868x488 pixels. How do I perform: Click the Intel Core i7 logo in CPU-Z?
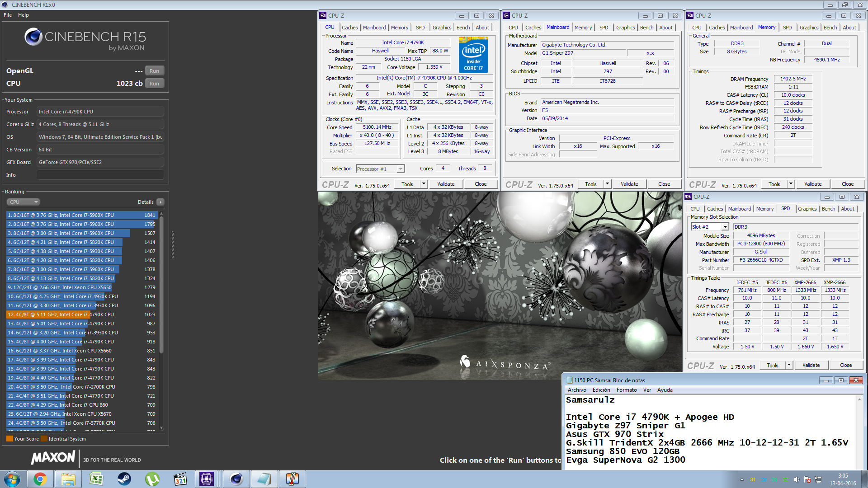click(473, 55)
